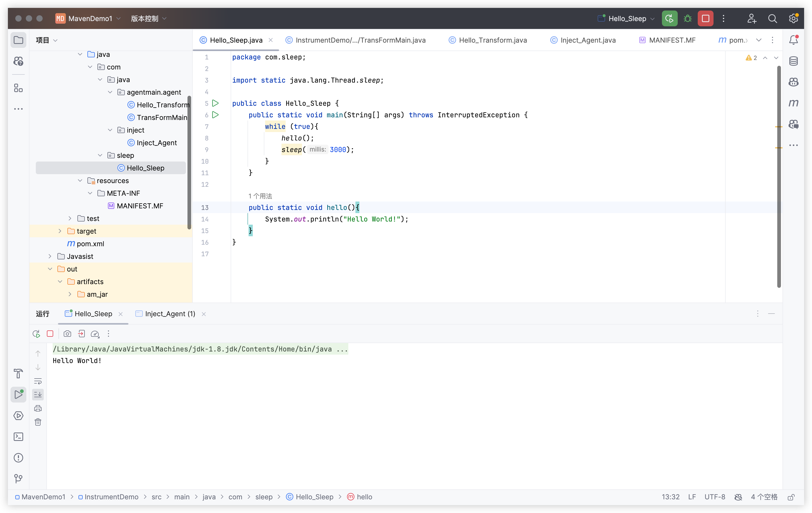Image resolution: width=812 pixels, height=513 pixels.
Task: Click the warnings count indicator
Action: pos(751,58)
